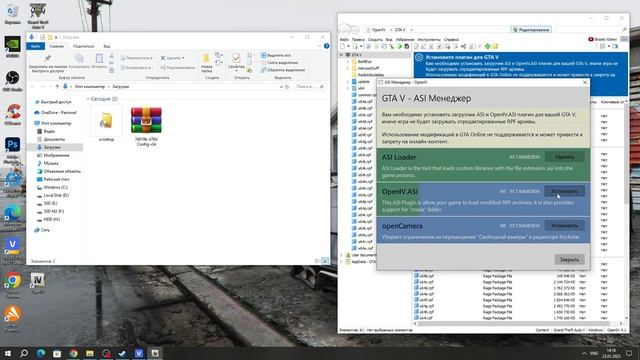This screenshot has height=360, width=640.
Task: Open Microsoft Edge from taskbar
Action: tap(40, 353)
